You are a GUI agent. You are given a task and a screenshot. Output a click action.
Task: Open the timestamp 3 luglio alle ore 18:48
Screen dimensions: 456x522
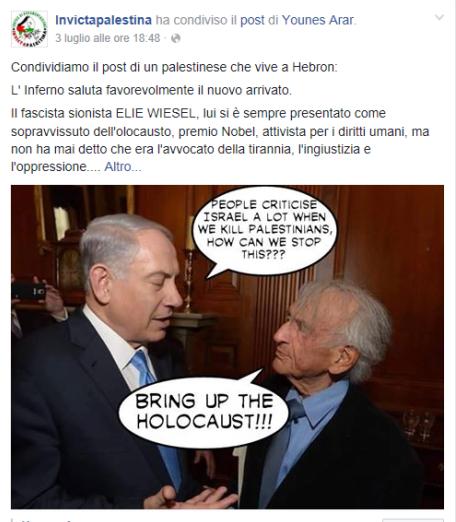pyautogui.click(x=108, y=38)
